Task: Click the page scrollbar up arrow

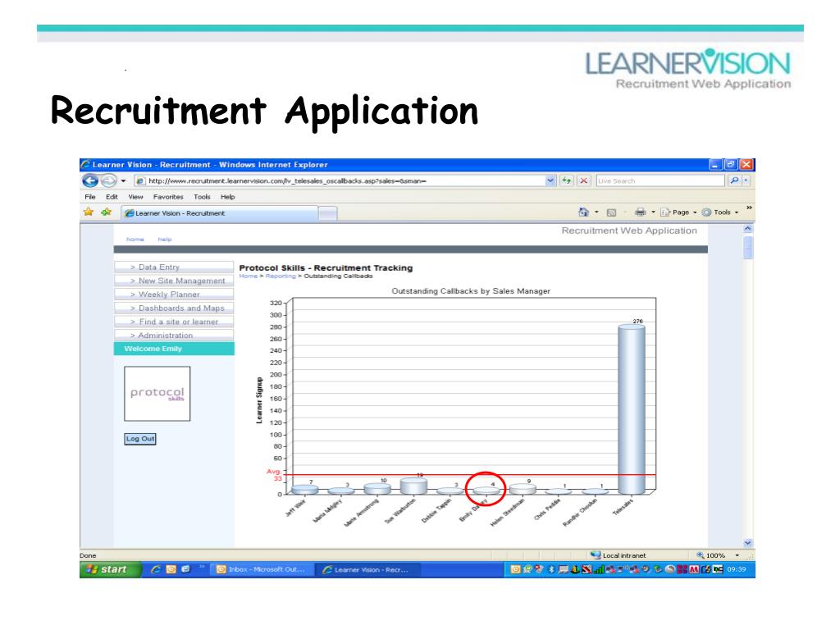Action: [x=748, y=229]
